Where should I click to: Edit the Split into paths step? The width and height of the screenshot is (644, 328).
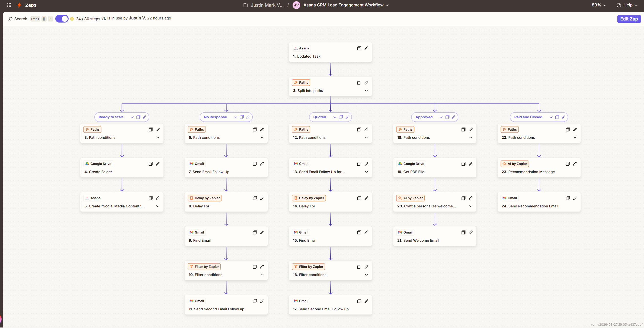[x=366, y=82]
